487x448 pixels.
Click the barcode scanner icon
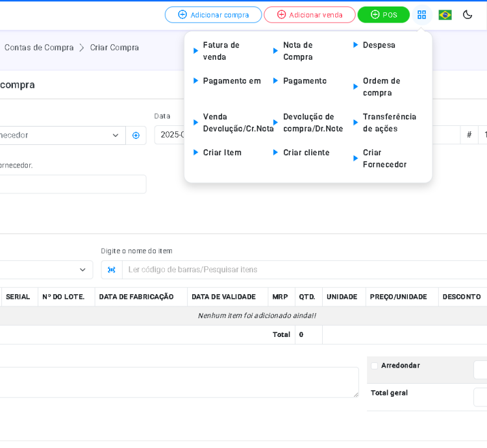112,269
